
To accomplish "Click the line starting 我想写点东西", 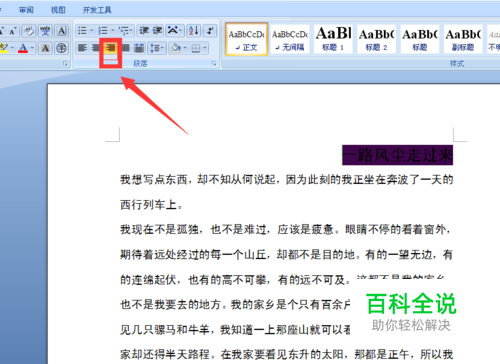I will (286, 180).
